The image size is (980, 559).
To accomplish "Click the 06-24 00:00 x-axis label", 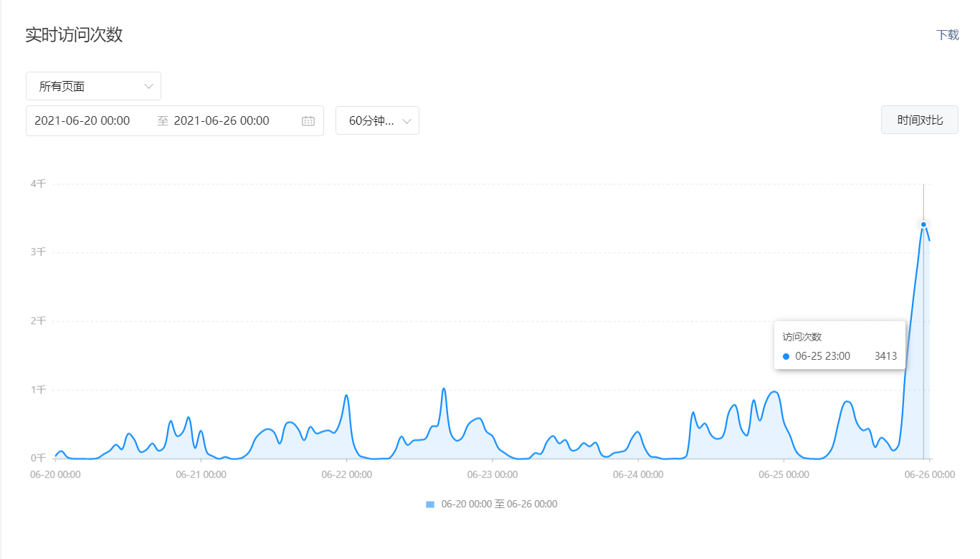I will click(x=637, y=474).
